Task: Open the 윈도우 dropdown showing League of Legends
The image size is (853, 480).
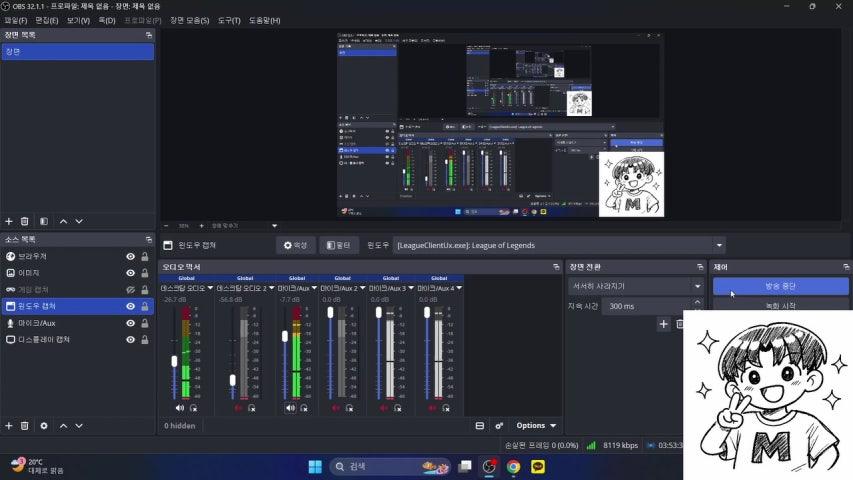Action: [x=719, y=245]
